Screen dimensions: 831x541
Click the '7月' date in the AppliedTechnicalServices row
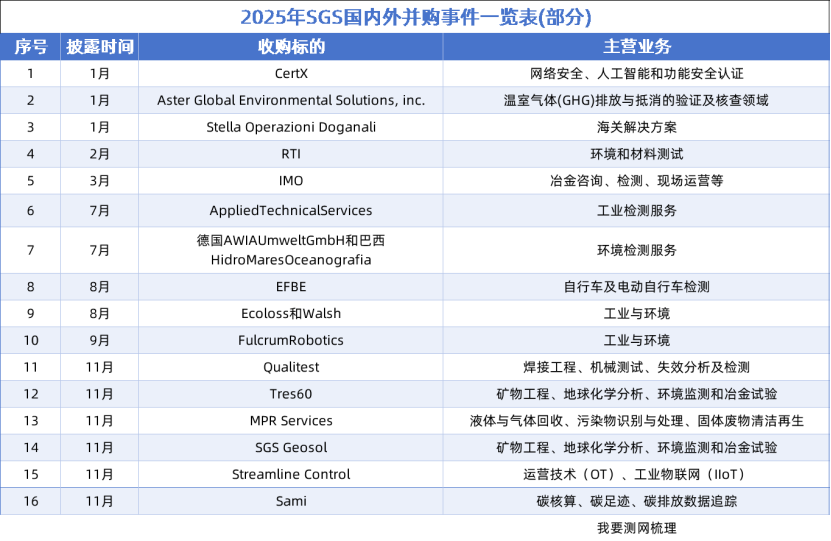(x=100, y=210)
